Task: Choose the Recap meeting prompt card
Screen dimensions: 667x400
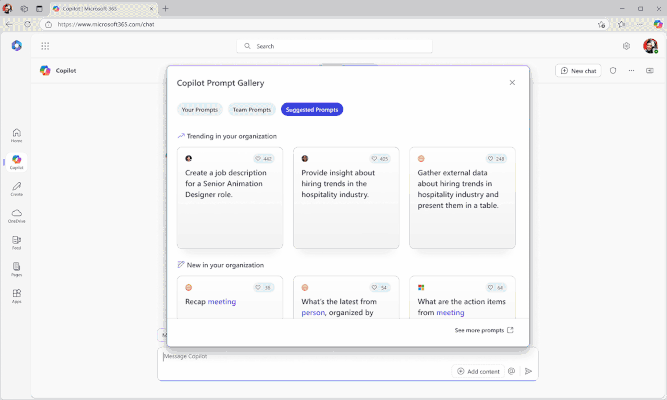Action: point(230,297)
